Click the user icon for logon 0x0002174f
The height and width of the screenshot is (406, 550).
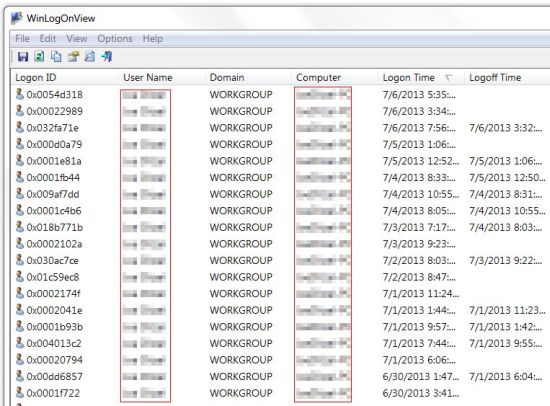click(x=20, y=293)
